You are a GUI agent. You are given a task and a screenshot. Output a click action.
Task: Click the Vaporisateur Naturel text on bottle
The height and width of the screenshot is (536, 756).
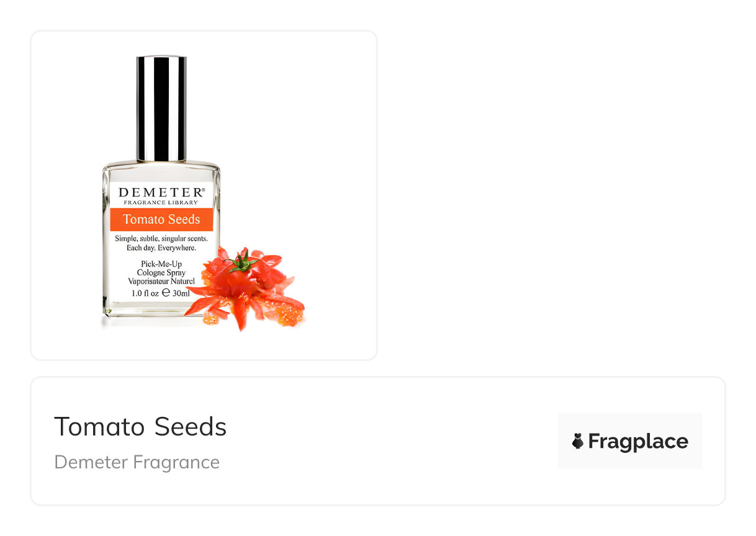pyautogui.click(x=161, y=282)
